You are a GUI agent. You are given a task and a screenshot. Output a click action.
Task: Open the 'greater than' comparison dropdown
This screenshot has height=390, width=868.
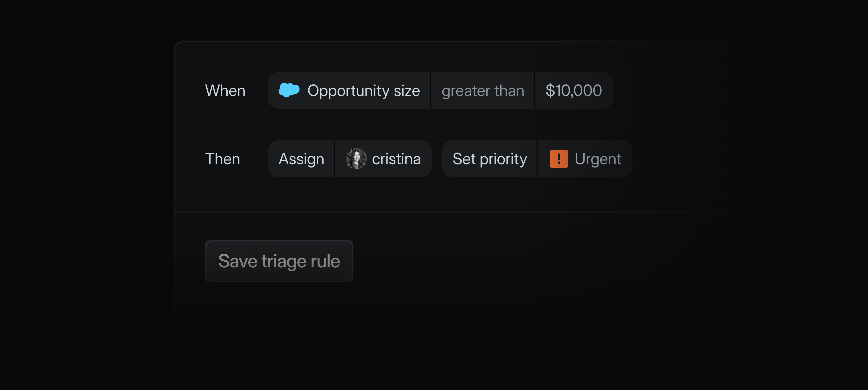(482, 91)
